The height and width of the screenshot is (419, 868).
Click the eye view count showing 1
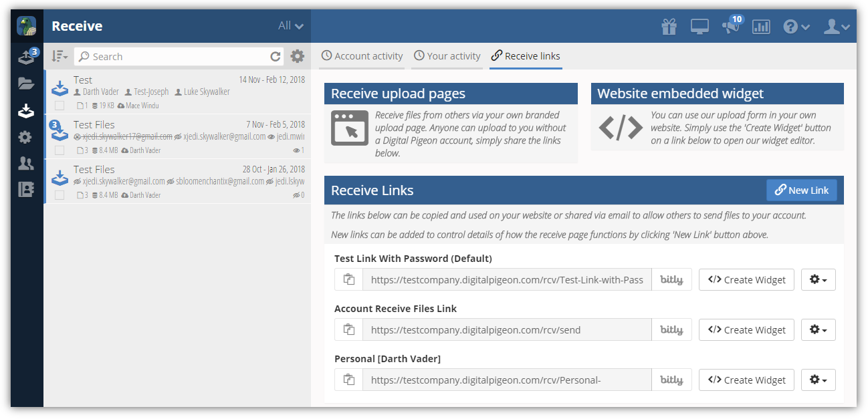click(x=299, y=150)
